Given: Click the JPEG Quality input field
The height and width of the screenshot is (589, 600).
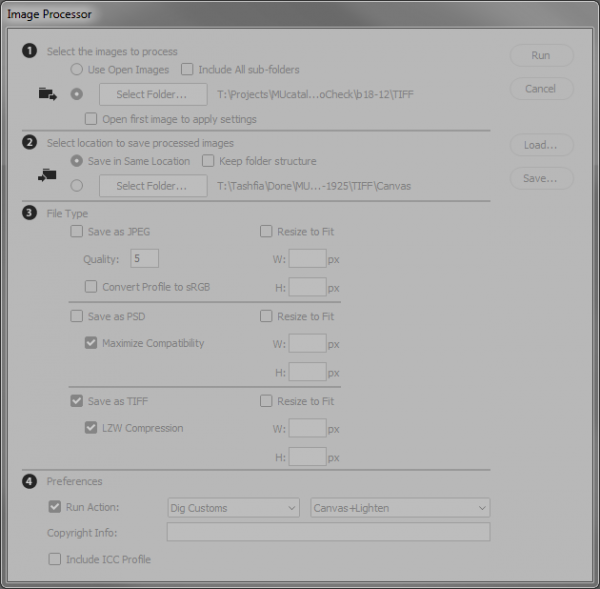Looking at the screenshot, I should coord(144,259).
